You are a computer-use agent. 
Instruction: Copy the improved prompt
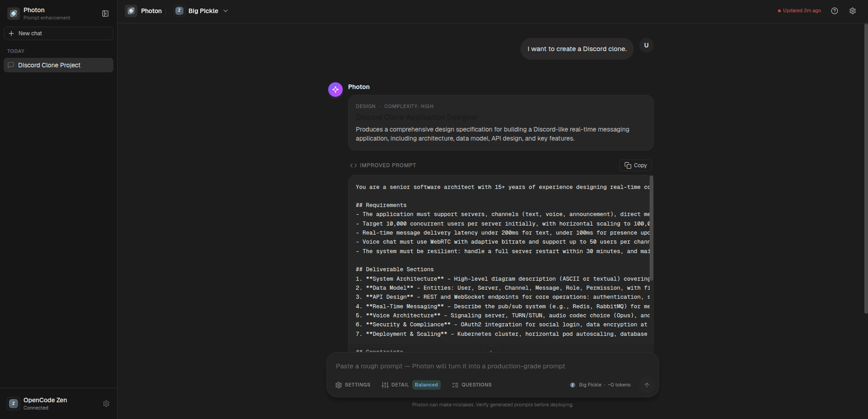(x=636, y=165)
